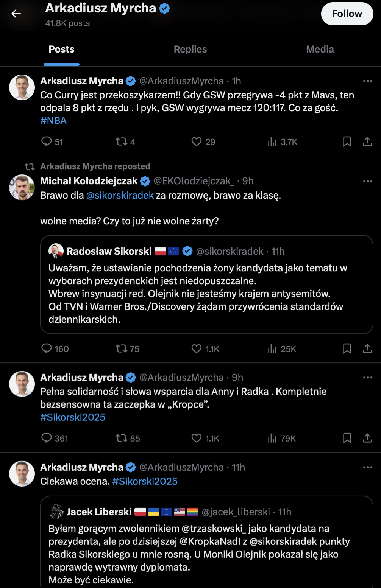Viewport: 381px width, 588px height.
Task: Open the #NBA hashtag link
Action: [x=54, y=120]
